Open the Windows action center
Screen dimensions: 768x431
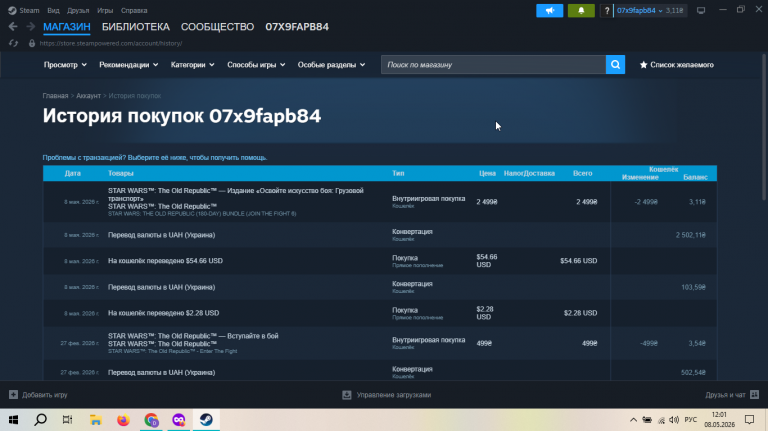749,420
